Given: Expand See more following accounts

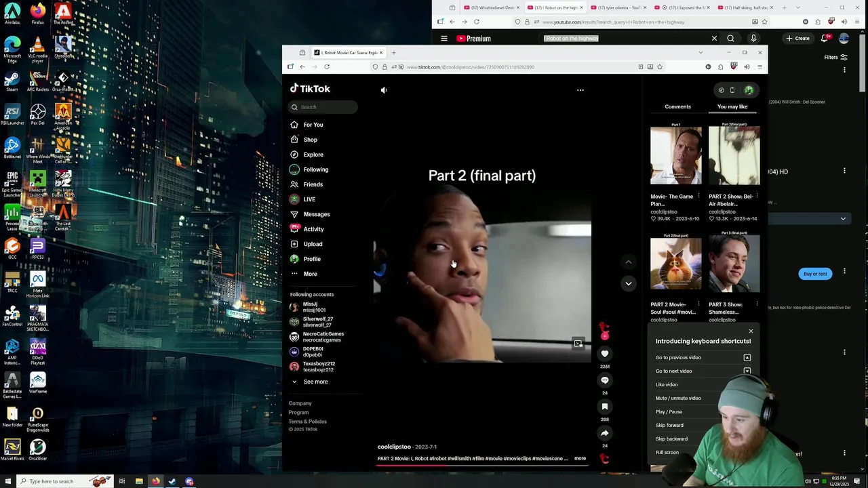Looking at the screenshot, I should click(x=315, y=382).
